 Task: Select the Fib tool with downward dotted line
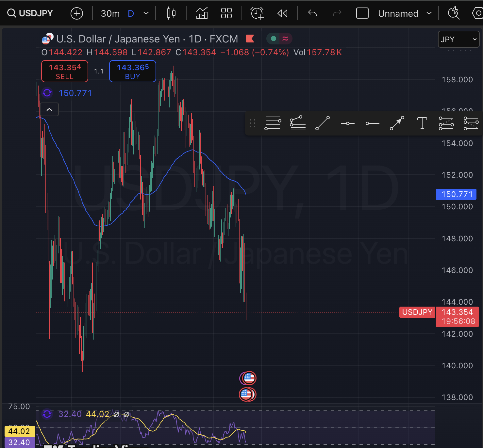coord(471,123)
